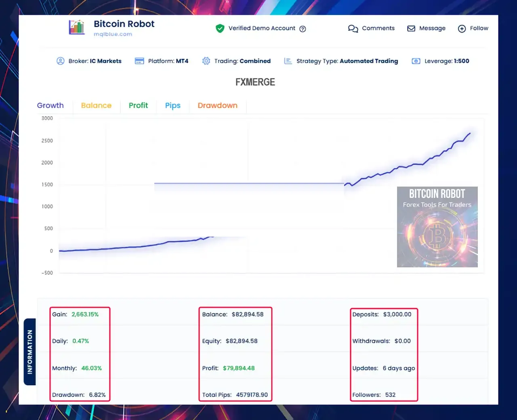This screenshot has height=420, width=517.
Task: Click the Message envelope icon
Action: pos(411,29)
